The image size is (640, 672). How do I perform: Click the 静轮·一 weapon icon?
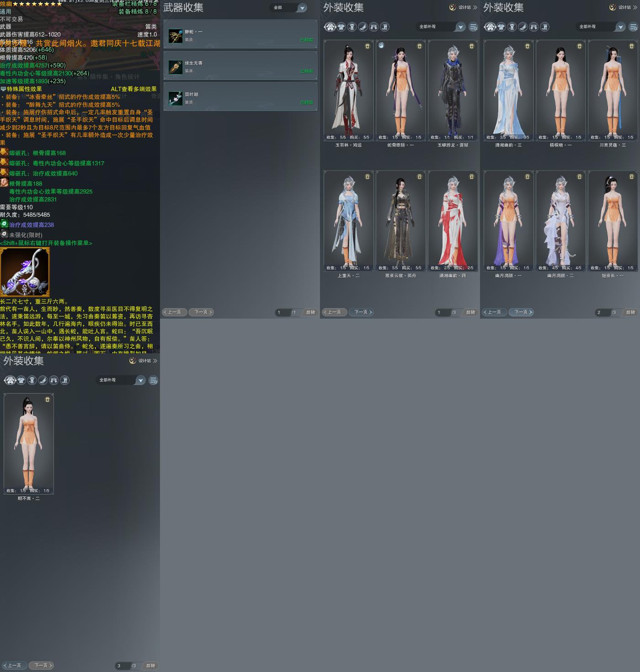click(x=175, y=36)
